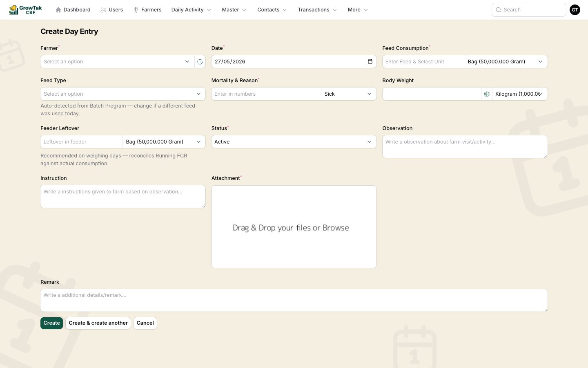
Task: Open the date picker calendar icon
Action: 370,62
